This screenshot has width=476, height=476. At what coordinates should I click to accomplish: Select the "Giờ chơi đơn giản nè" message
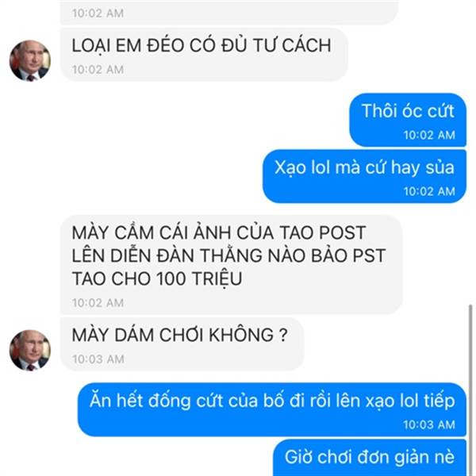click(370, 458)
